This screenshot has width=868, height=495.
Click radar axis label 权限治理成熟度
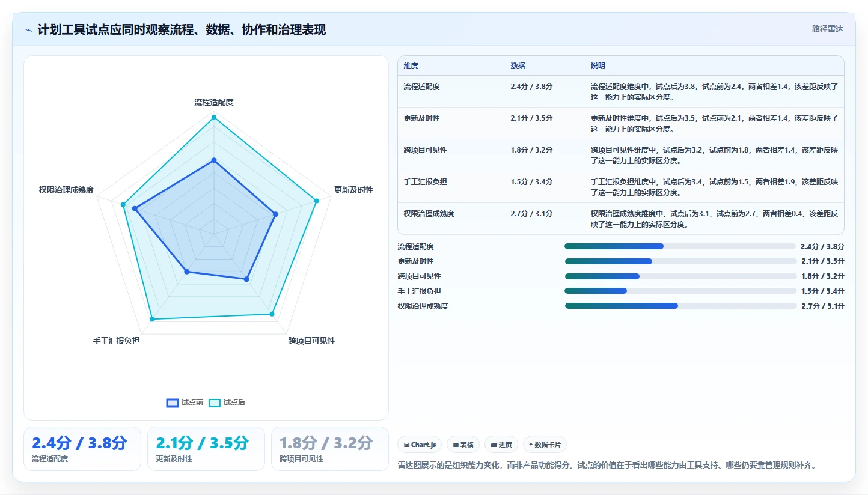pos(66,190)
